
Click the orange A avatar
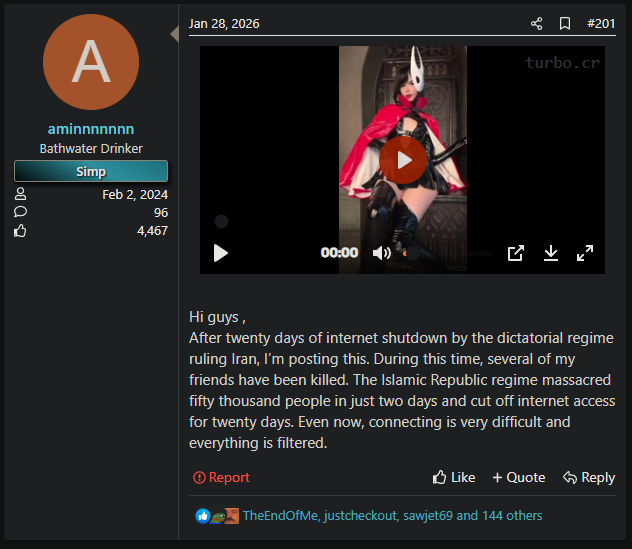91,62
